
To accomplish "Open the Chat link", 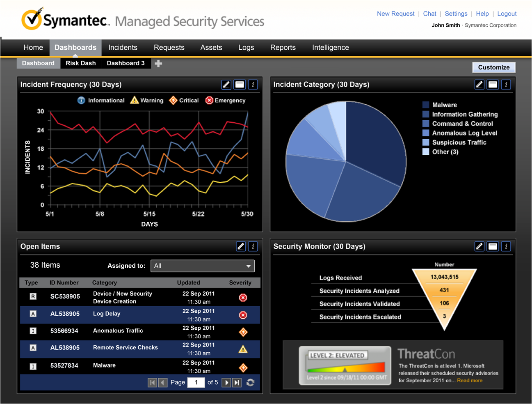I will (x=429, y=14).
